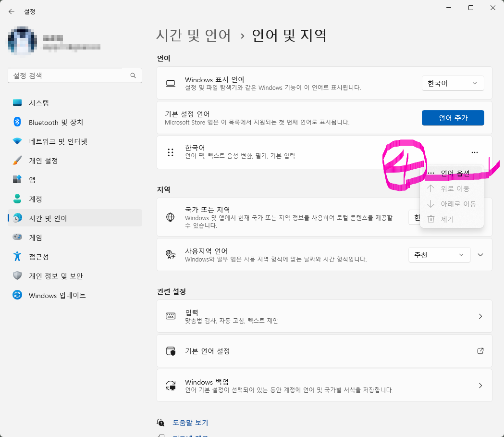The width and height of the screenshot is (504, 437).
Task: Click the external link icon for 기본 언어 설정
Action: (480, 351)
